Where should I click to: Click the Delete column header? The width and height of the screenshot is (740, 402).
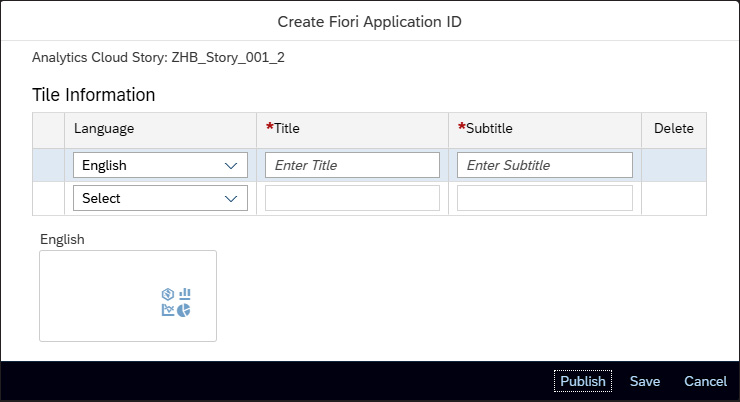(674, 130)
